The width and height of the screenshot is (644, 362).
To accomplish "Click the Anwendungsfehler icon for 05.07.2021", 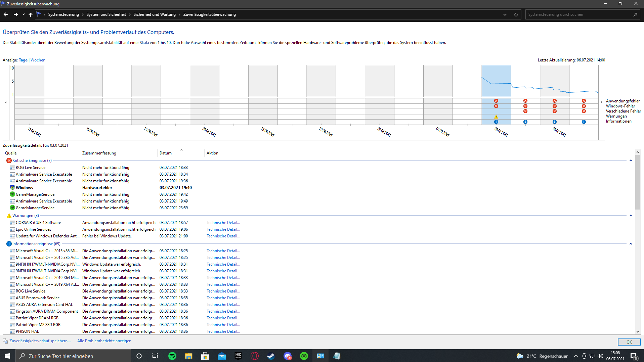I will tap(555, 101).
